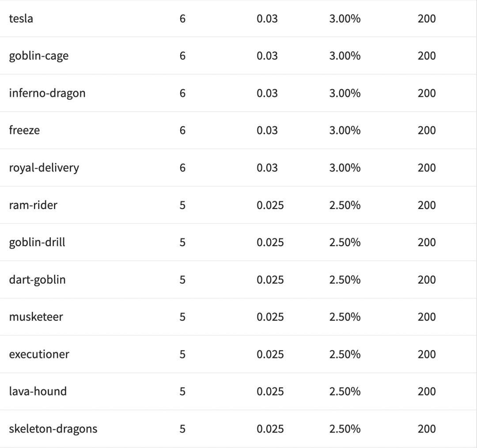Click the 200 total in inferno-dragon row
The height and width of the screenshot is (448, 477).
click(426, 93)
